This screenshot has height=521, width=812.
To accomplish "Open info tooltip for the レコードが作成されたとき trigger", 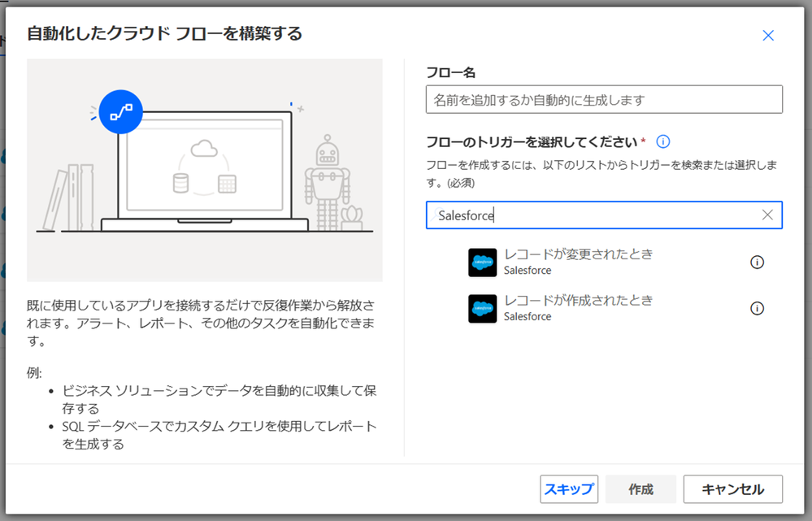I will [x=758, y=308].
